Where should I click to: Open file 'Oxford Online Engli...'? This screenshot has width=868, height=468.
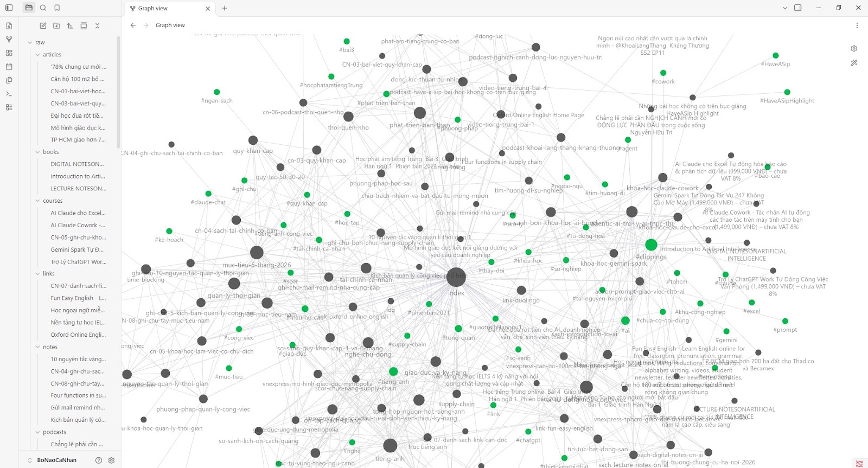tap(78, 335)
